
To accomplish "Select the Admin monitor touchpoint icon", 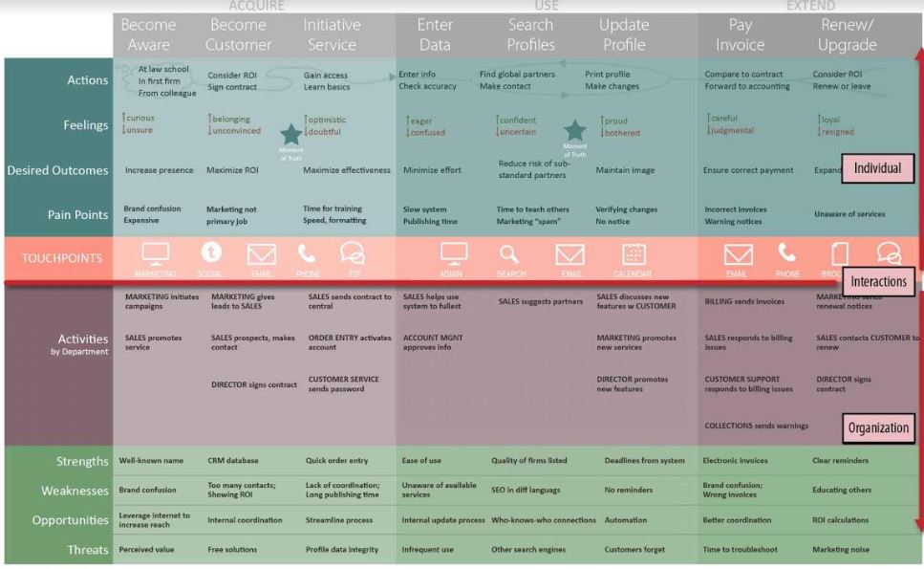I will coord(454,253).
